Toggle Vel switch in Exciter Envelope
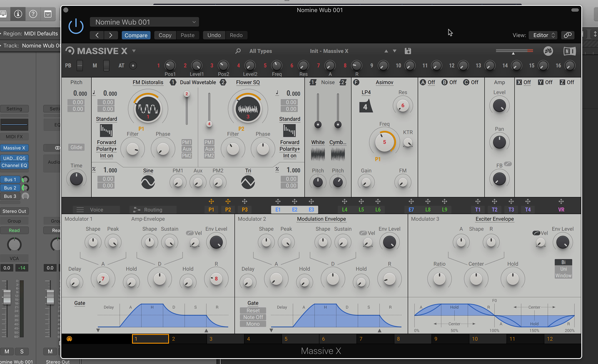 click(x=536, y=233)
